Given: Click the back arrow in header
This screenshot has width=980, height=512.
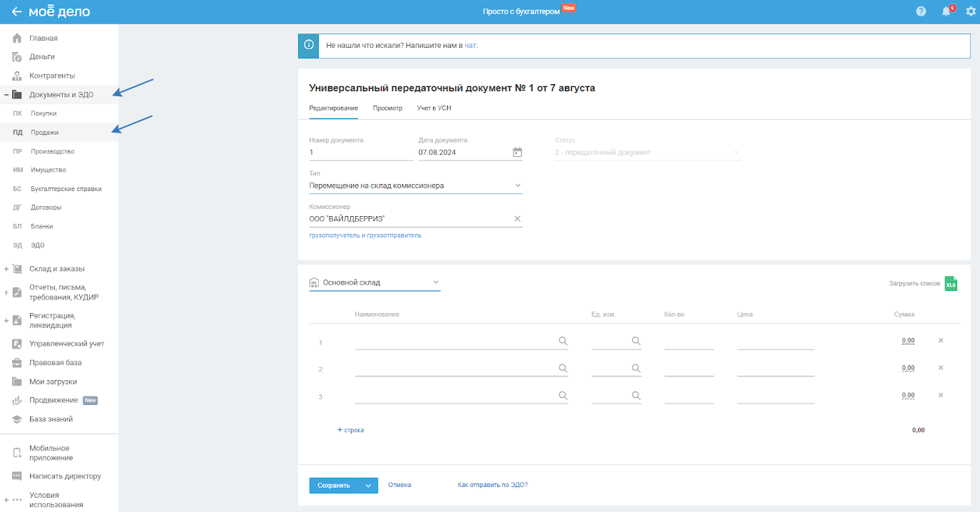Looking at the screenshot, I should pos(16,12).
